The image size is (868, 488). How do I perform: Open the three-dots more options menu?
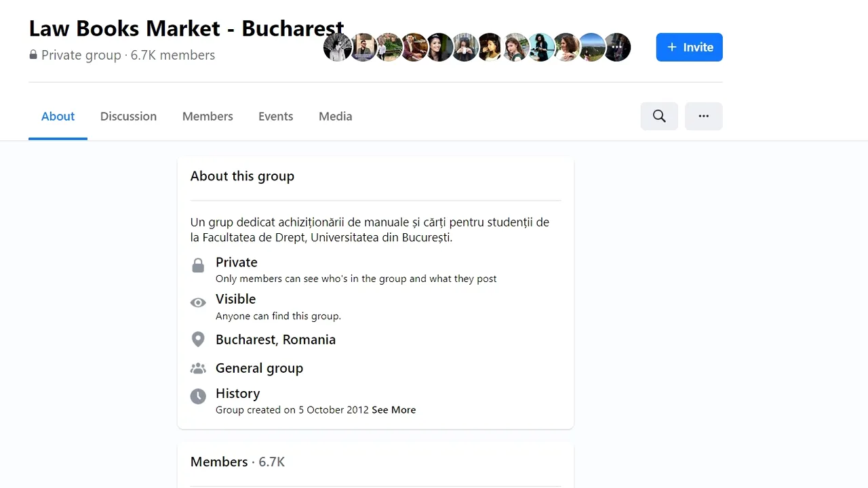pos(704,116)
